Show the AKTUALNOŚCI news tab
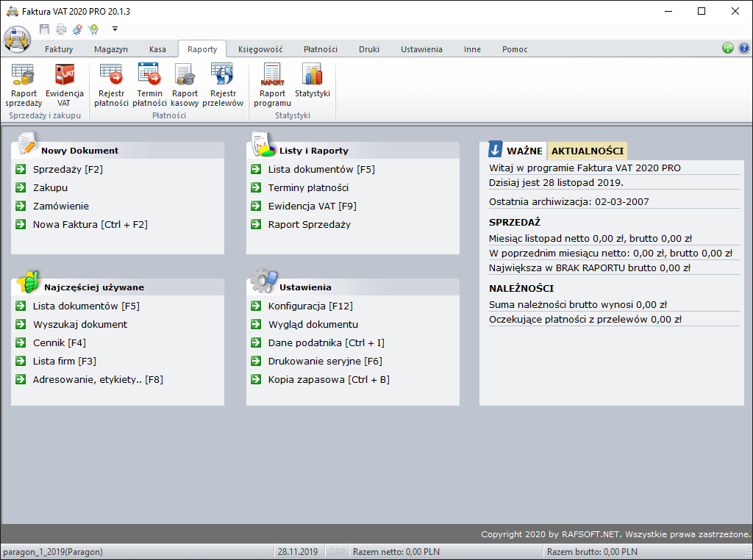Screen dimensions: 753x560 pyautogui.click(x=588, y=151)
